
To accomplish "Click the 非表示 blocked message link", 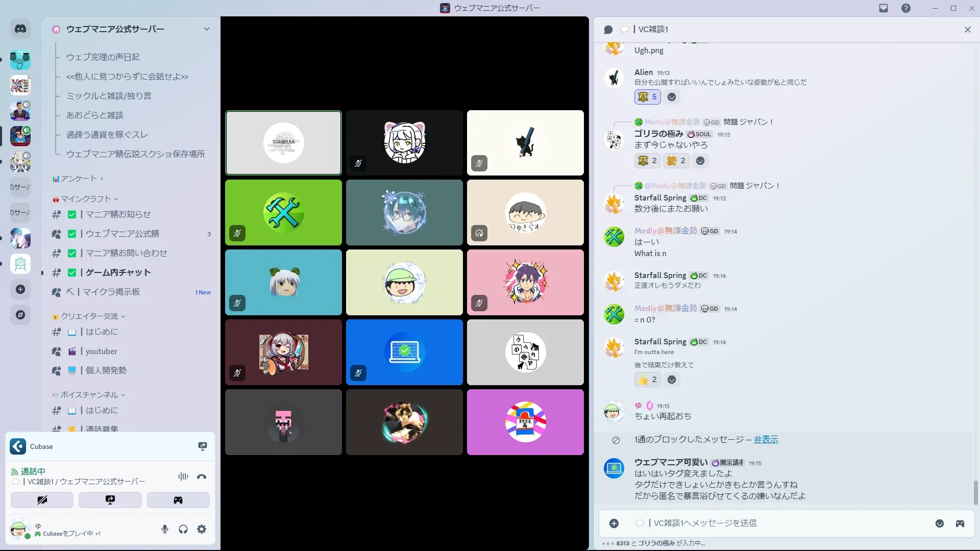I will (x=766, y=439).
